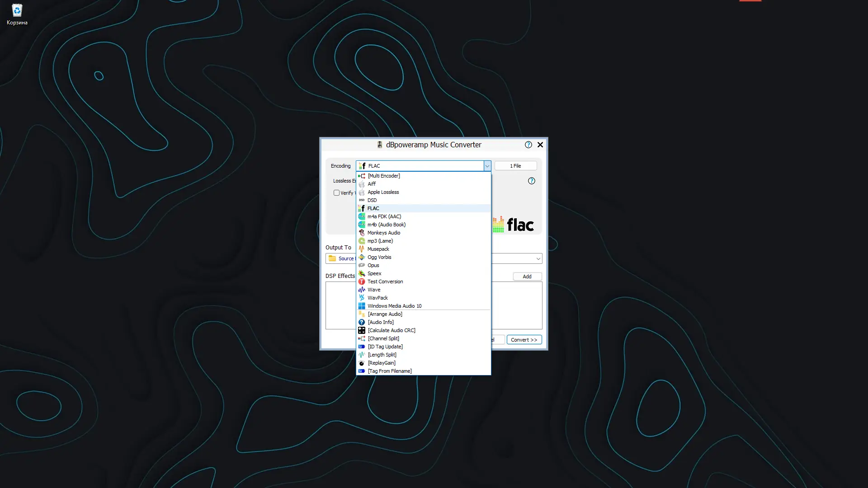Click the 1 File button
This screenshot has height=488, width=868.
coord(515,166)
